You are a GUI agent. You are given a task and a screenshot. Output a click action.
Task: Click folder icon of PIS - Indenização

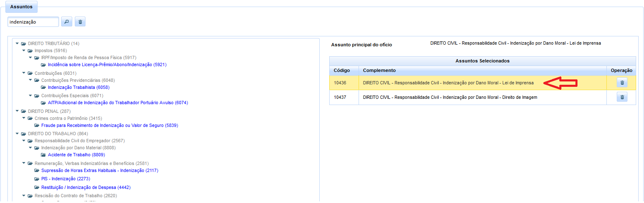pos(37,179)
